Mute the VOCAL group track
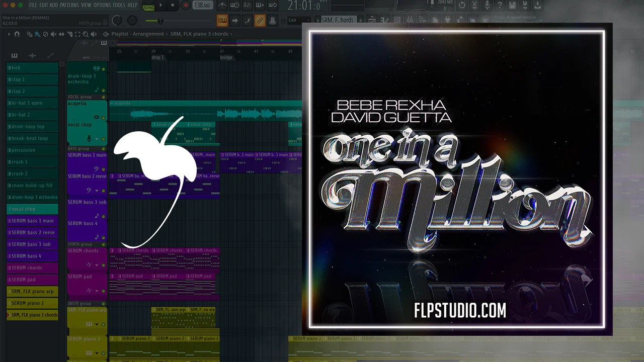644x362 pixels. point(104,97)
